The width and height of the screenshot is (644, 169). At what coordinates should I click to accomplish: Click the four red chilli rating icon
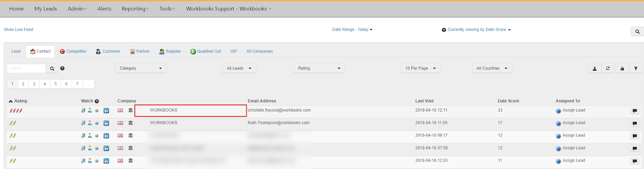16,110
